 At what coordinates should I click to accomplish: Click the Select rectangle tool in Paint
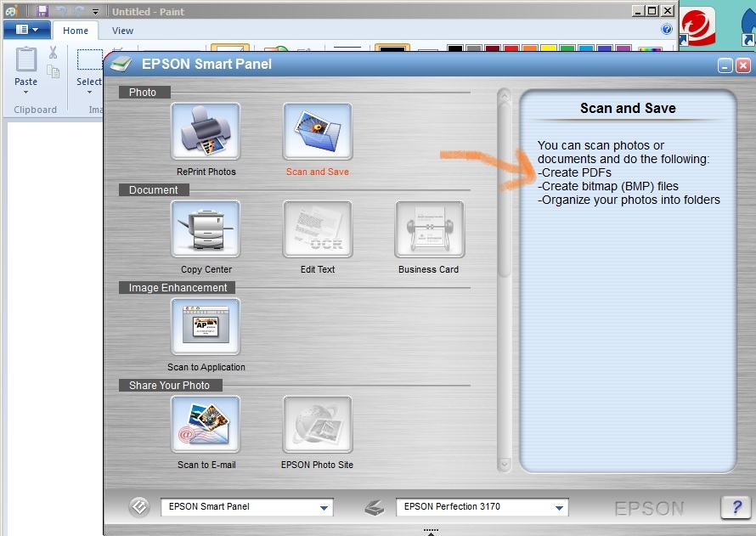coord(90,59)
